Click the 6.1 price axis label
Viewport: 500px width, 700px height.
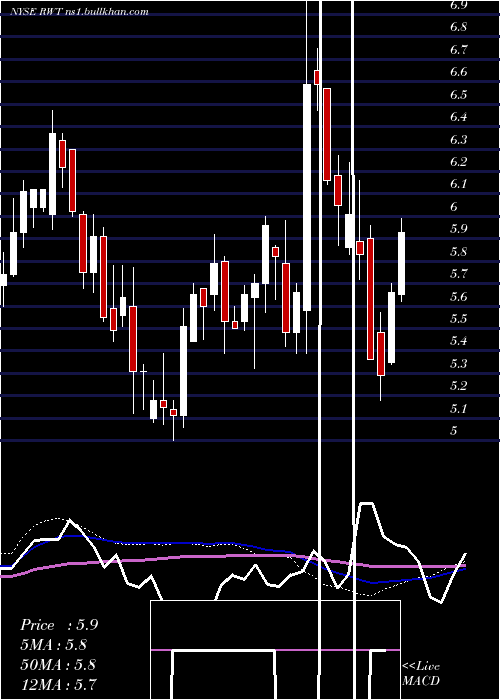459,184
